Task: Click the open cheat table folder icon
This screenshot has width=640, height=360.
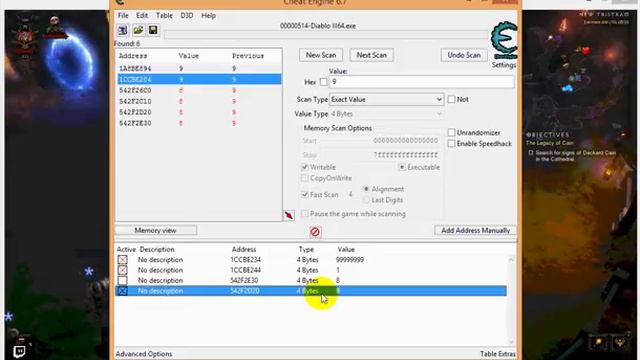Action: [138, 30]
